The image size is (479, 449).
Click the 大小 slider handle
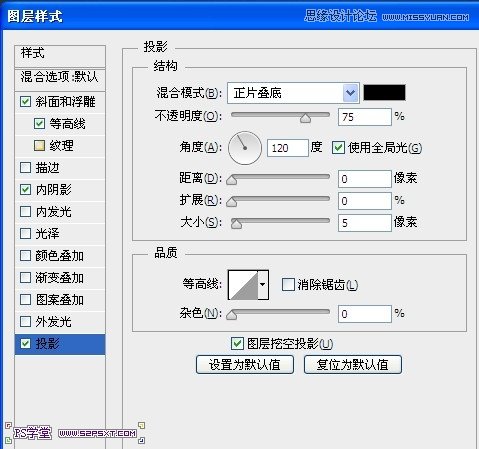coord(236,224)
